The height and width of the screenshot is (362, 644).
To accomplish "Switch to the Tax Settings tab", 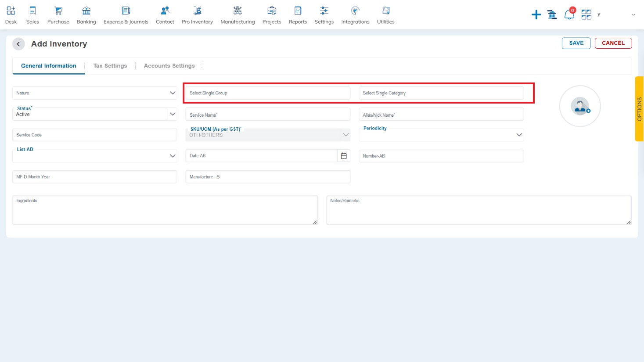I will pyautogui.click(x=110, y=66).
